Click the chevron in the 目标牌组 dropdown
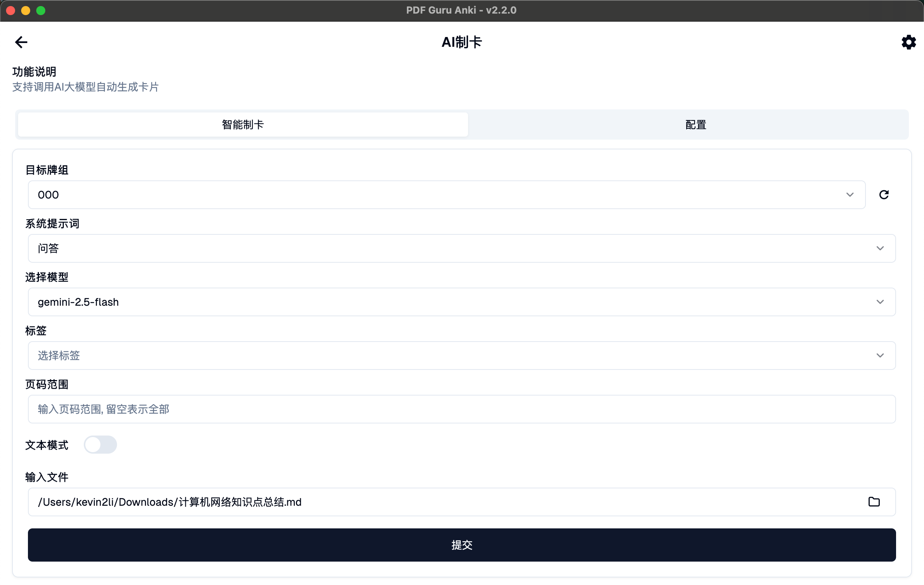The height and width of the screenshot is (585, 924). [850, 194]
